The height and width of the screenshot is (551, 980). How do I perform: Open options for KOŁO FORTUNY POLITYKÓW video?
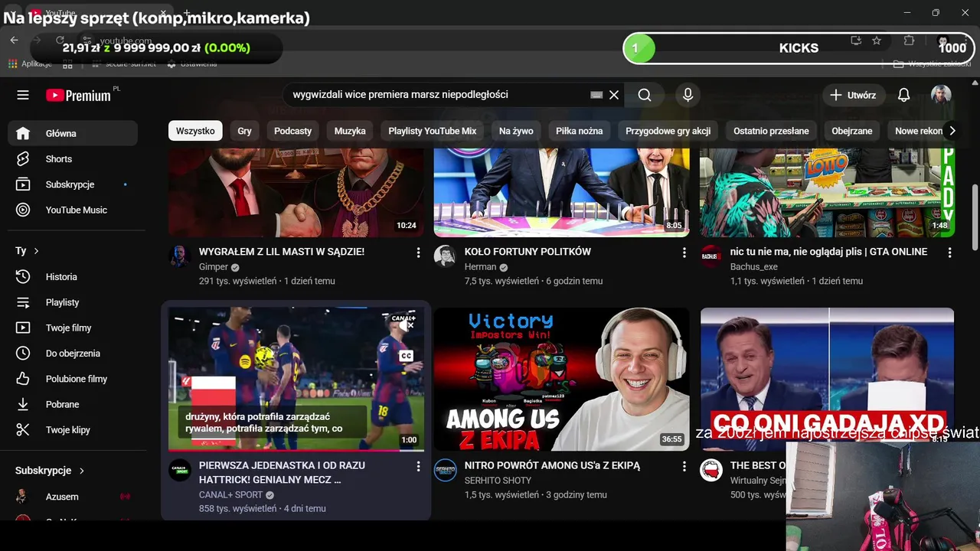tap(684, 253)
